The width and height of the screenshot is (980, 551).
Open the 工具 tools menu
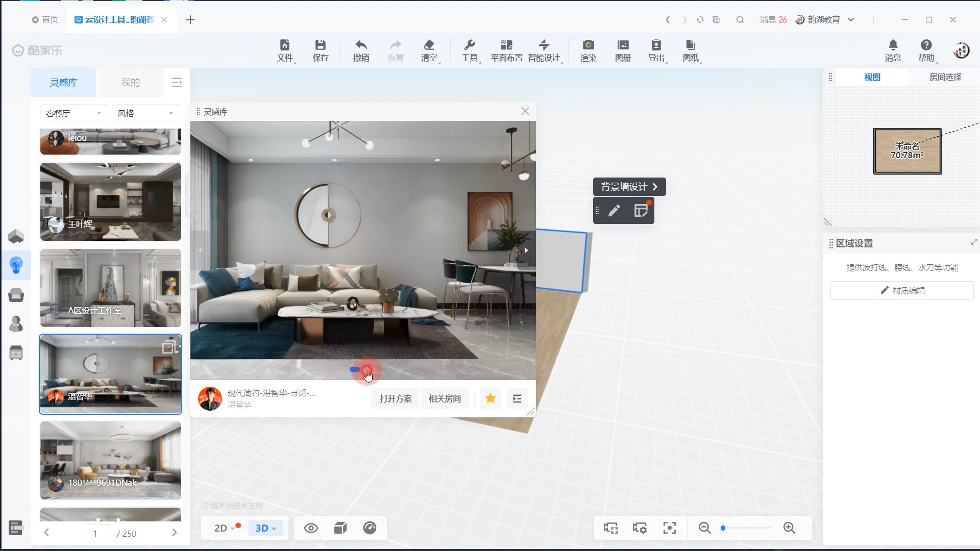470,51
